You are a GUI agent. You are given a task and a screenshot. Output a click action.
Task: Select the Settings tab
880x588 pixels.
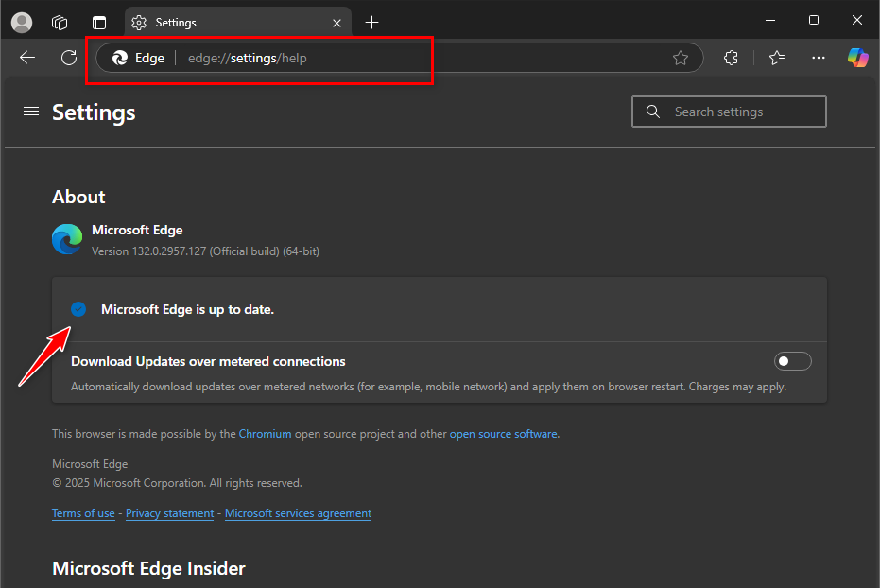click(x=238, y=23)
